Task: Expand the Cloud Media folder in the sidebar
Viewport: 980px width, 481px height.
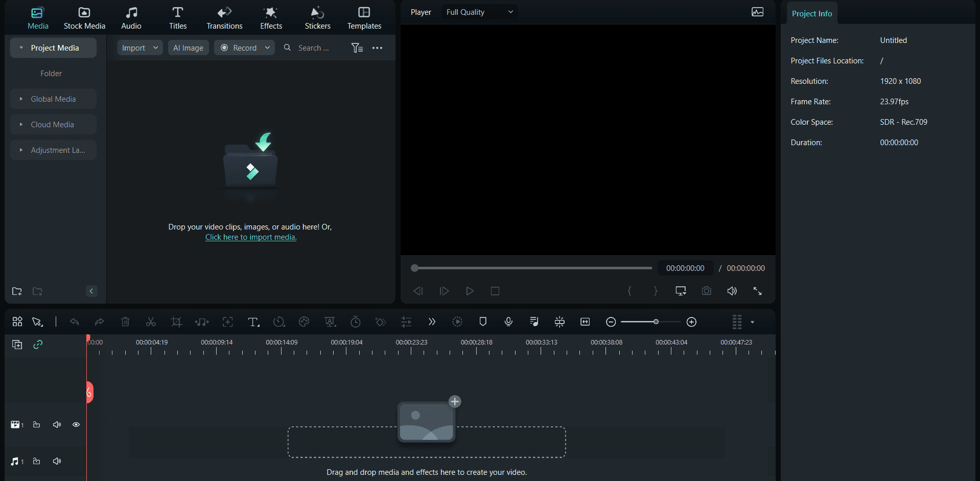Action: 53,124
